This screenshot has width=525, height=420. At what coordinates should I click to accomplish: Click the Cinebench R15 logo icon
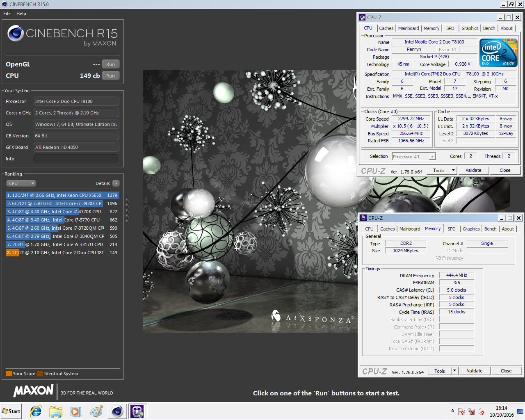point(16,33)
